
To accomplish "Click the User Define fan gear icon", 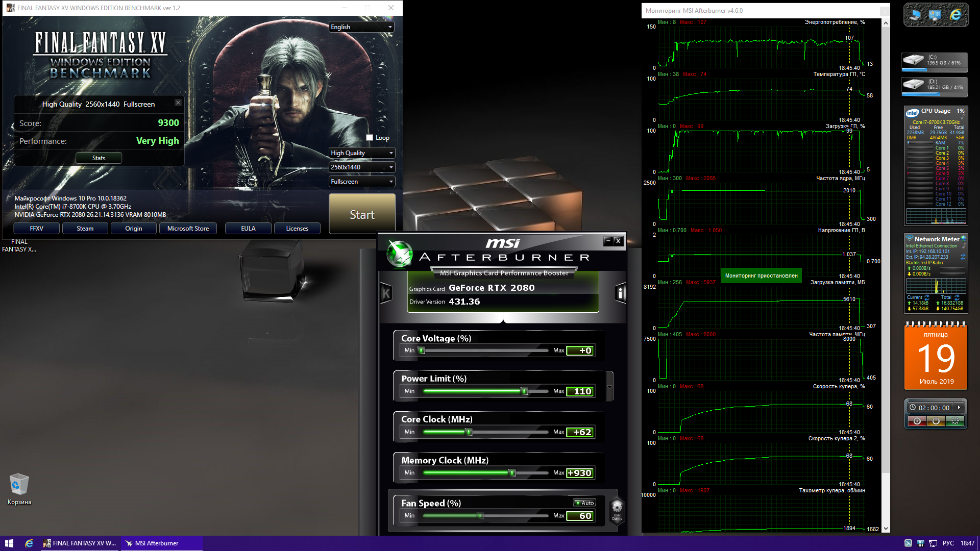I will click(x=617, y=509).
